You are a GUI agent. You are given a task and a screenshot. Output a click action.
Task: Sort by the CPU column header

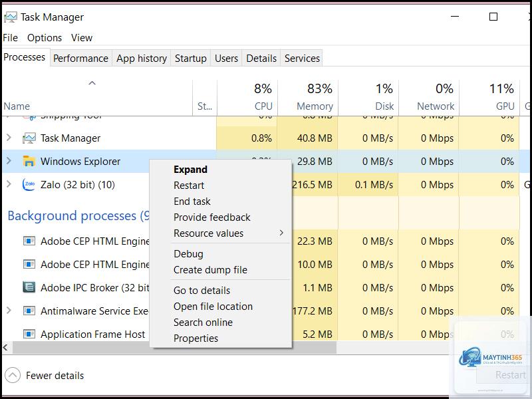point(247,98)
